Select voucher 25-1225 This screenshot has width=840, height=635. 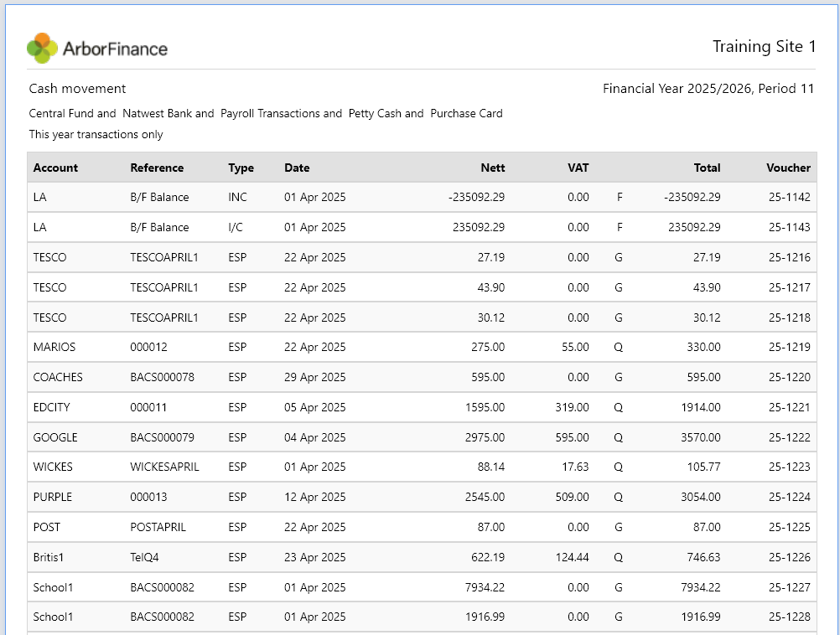790,527
